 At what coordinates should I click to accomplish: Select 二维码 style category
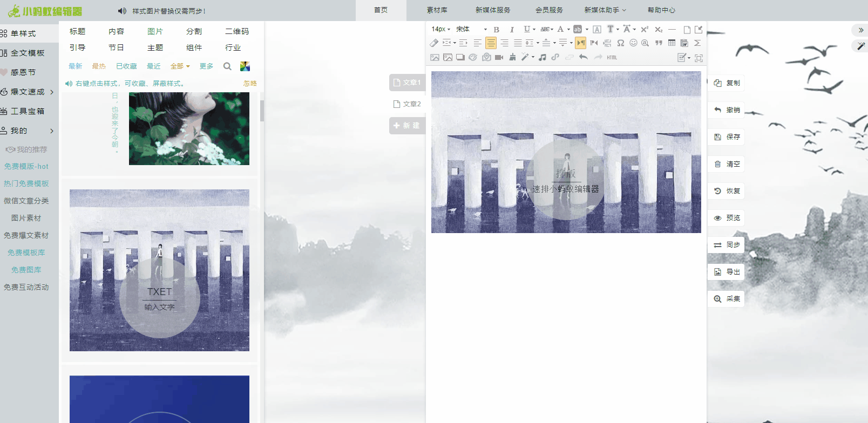[237, 31]
